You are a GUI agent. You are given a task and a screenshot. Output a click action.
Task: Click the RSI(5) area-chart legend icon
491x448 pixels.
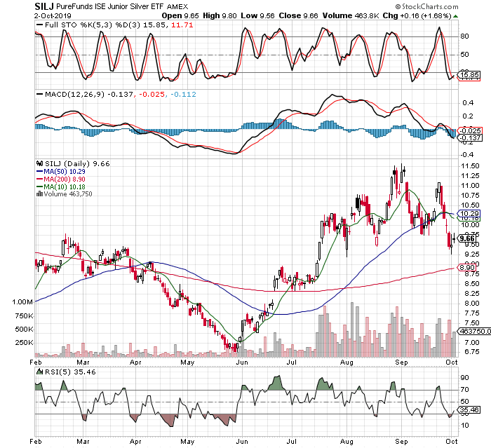[40, 372]
